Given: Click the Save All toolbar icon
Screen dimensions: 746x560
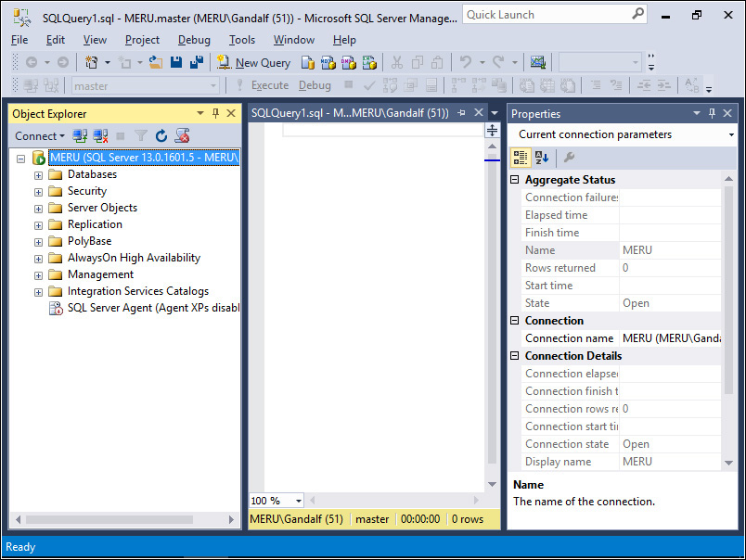Looking at the screenshot, I should (196, 62).
